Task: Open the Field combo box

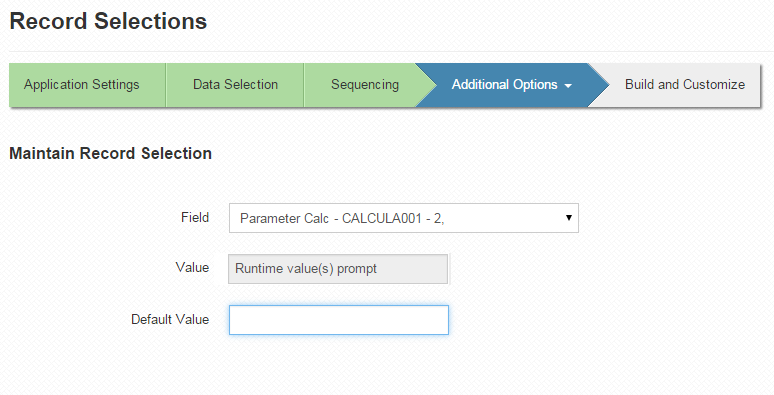Action: coord(404,218)
